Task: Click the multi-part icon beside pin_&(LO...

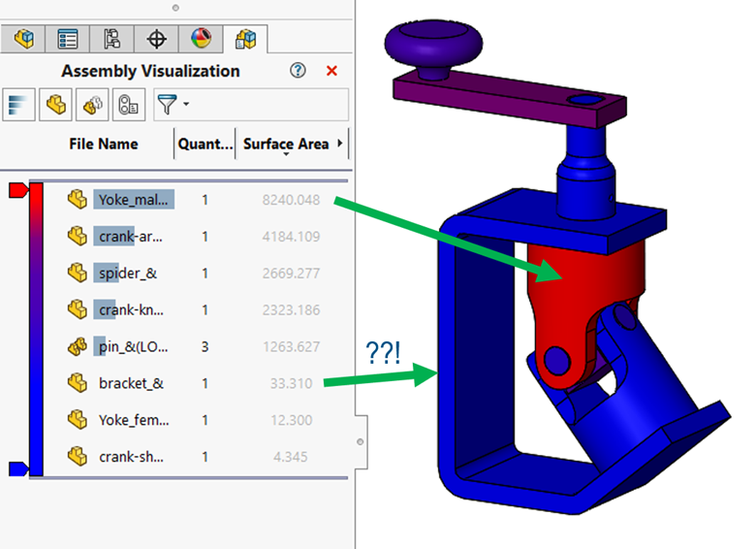Action: (77, 346)
